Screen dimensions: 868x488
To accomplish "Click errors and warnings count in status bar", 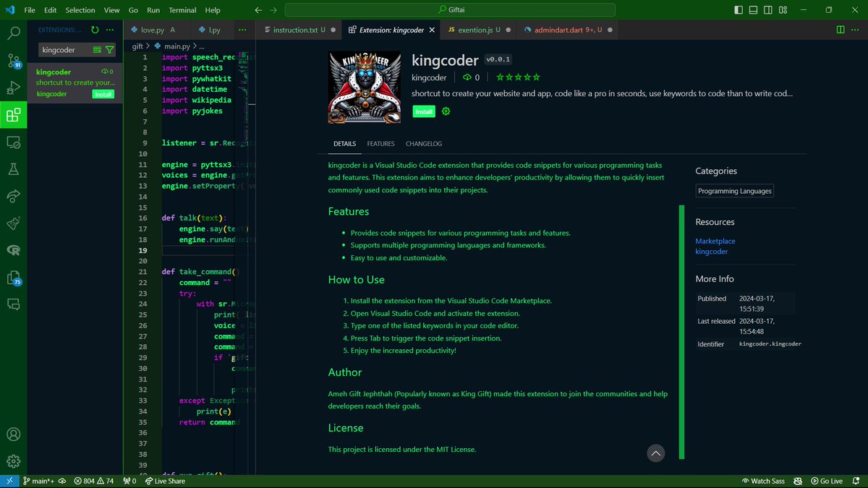I will tap(94, 481).
